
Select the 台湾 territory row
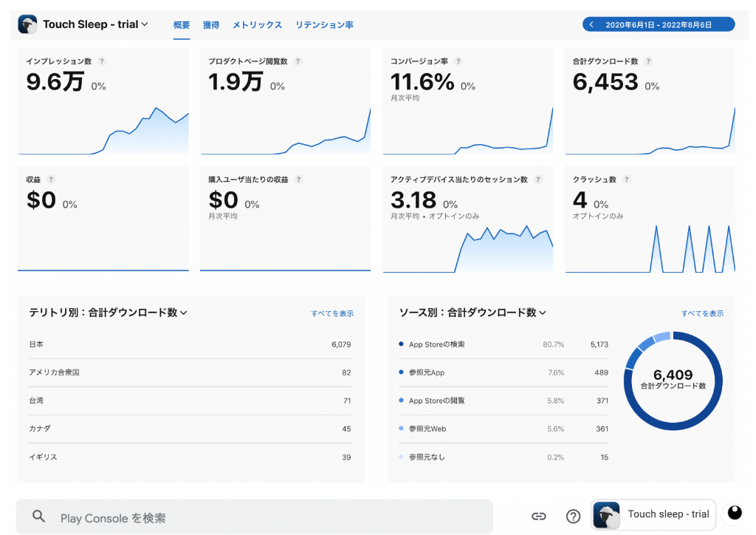[x=190, y=401]
